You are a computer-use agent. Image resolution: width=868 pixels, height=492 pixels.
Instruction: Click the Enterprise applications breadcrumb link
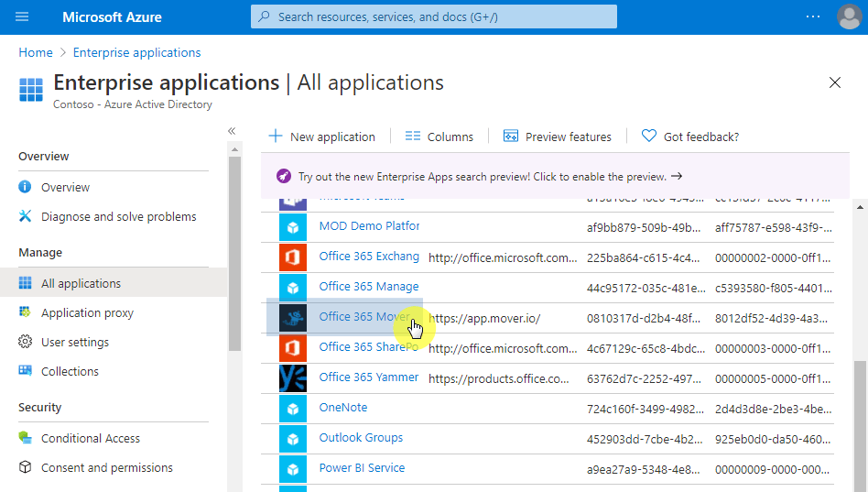click(x=136, y=52)
